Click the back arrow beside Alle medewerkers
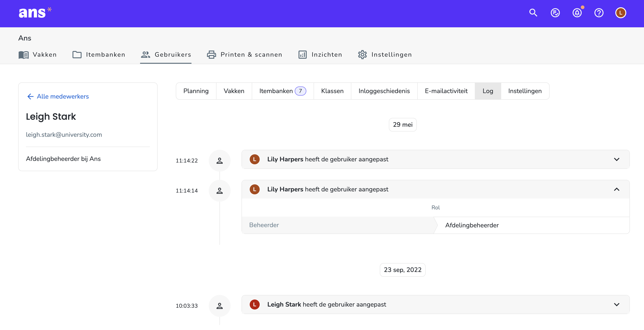The image size is (644, 330). point(30,96)
